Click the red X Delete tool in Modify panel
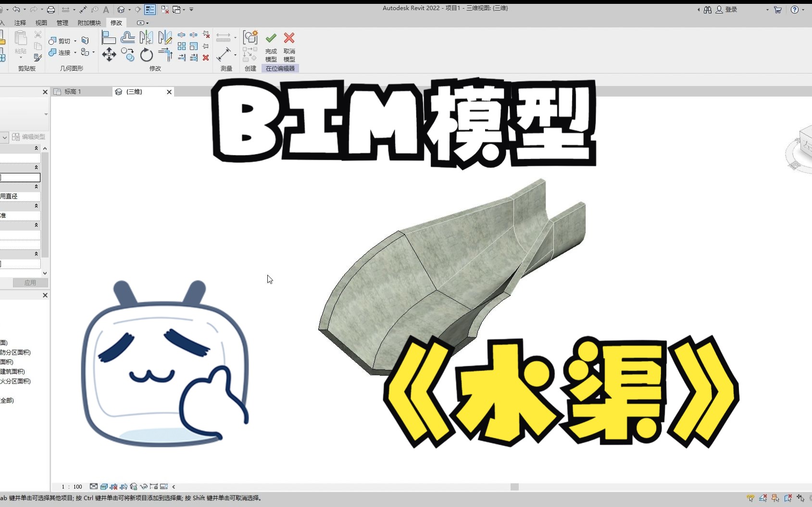812x507 pixels. [x=206, y=58]
